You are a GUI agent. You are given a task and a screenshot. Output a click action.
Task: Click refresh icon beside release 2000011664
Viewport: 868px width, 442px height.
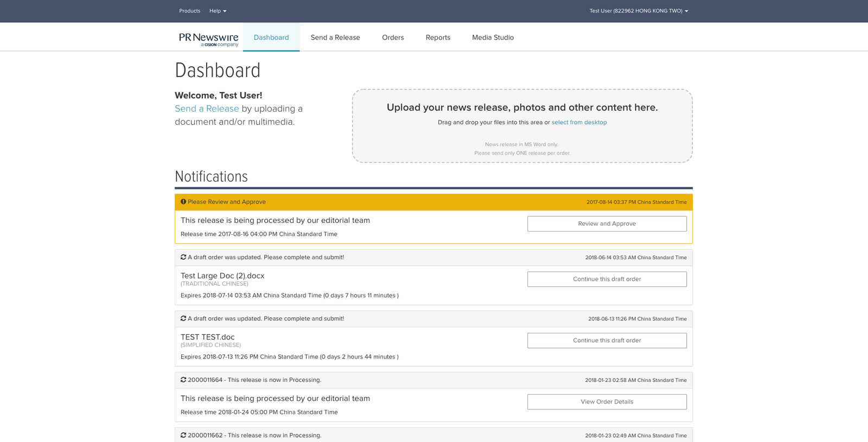point(183,380)
